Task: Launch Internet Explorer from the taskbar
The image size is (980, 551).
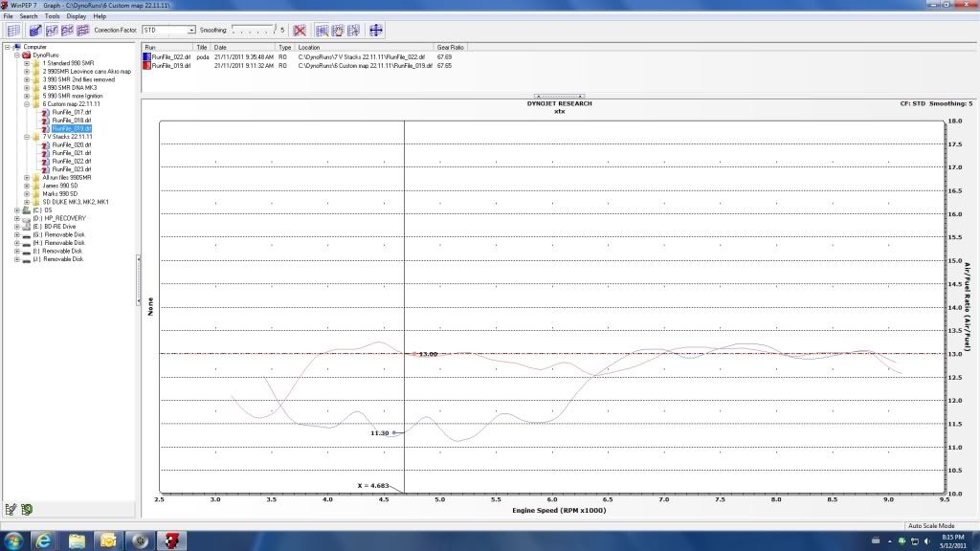Action: click(x=44, y=540)
